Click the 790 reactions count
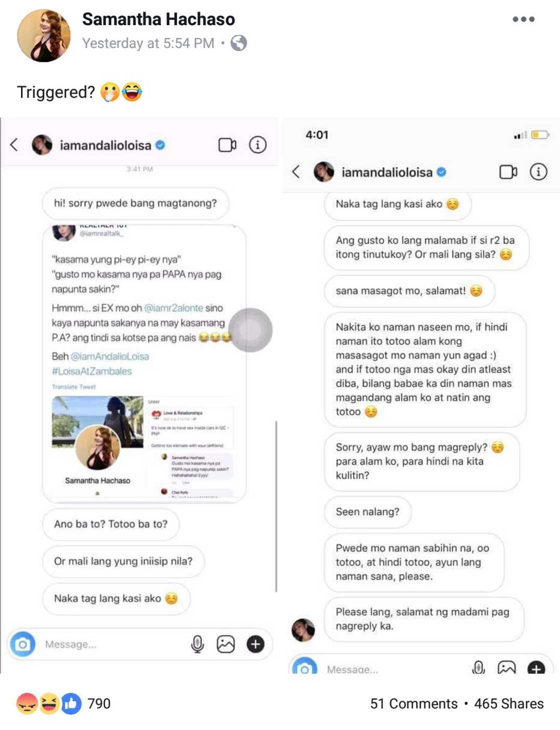 (x=98, y=703)
